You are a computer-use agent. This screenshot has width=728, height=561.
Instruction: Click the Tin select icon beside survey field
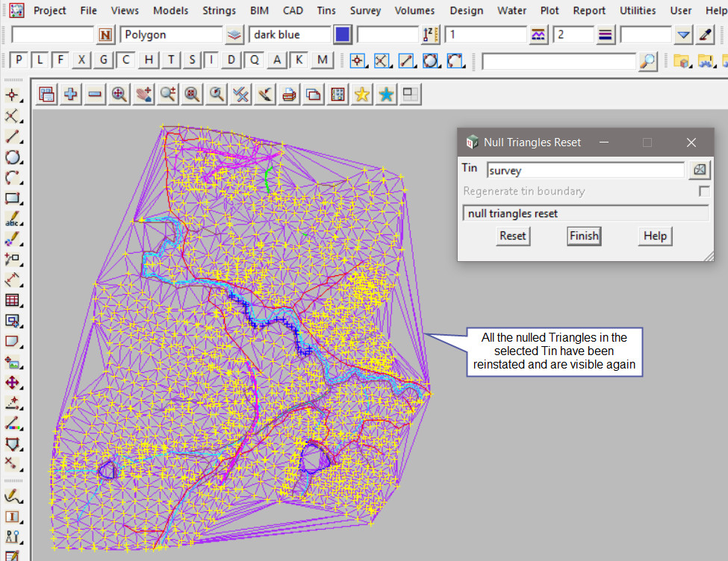tap(700, 170)
